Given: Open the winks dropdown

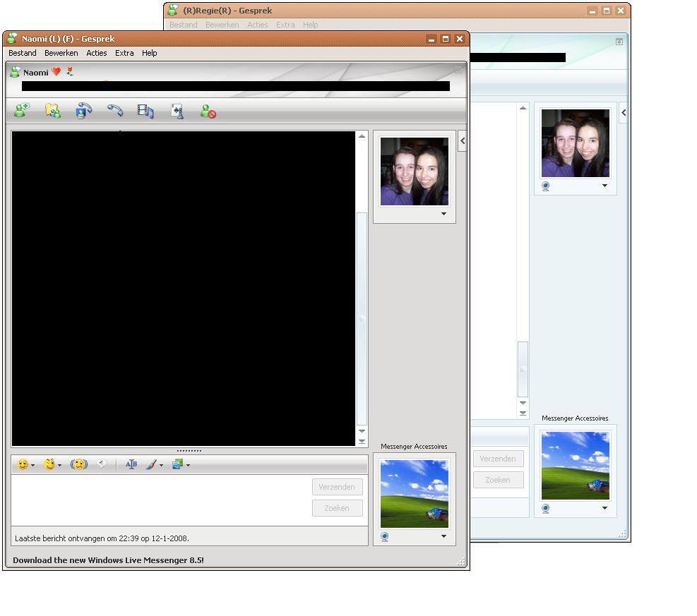Looking at the screenshot, I should tap(52, 464).
